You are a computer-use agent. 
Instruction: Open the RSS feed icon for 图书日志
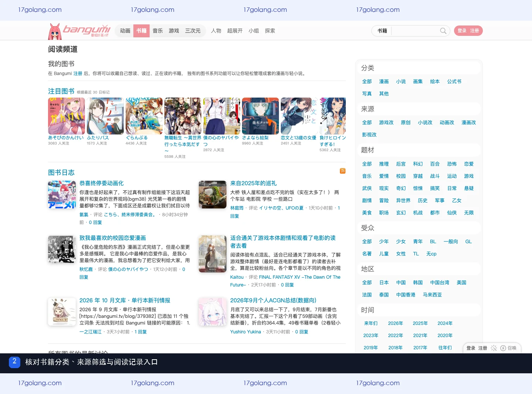(x=342, y=171)
